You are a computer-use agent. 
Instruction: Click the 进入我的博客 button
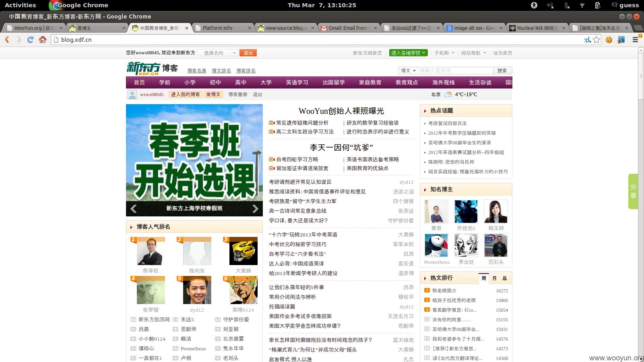point(185,95)
